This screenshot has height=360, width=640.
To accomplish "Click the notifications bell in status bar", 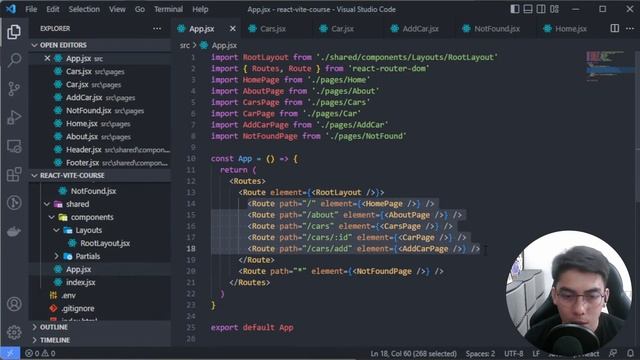I will click(630, 353).
